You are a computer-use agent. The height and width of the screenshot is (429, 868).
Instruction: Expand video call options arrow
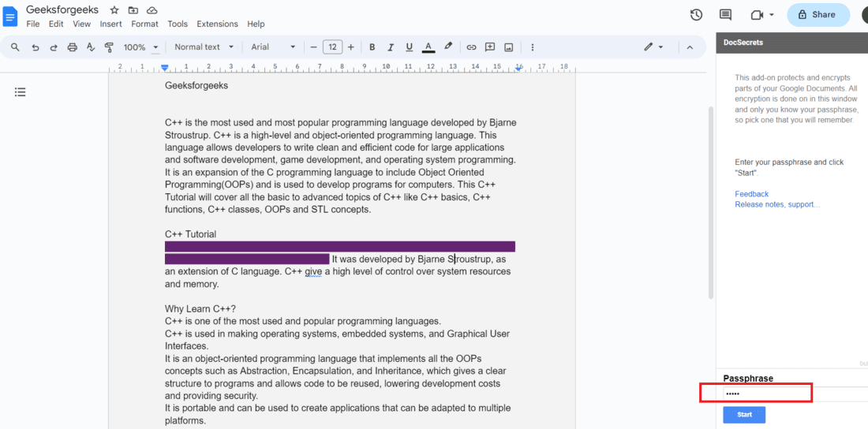[772, 16]
